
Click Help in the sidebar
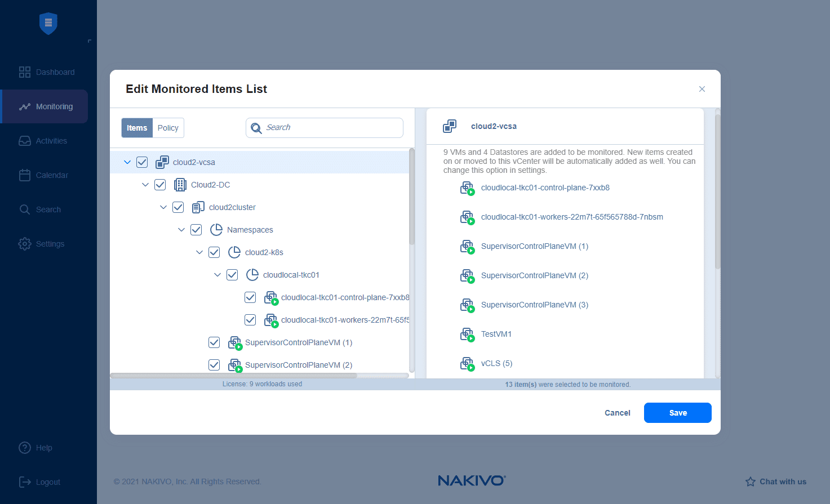pos(44,448)
